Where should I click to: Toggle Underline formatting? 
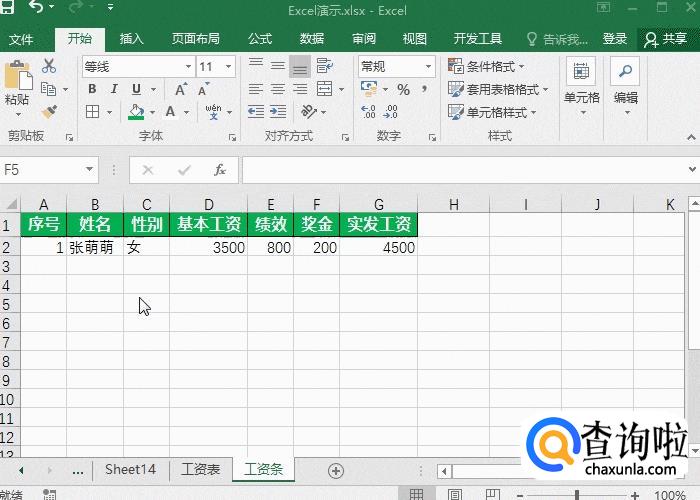coord(137,89)
